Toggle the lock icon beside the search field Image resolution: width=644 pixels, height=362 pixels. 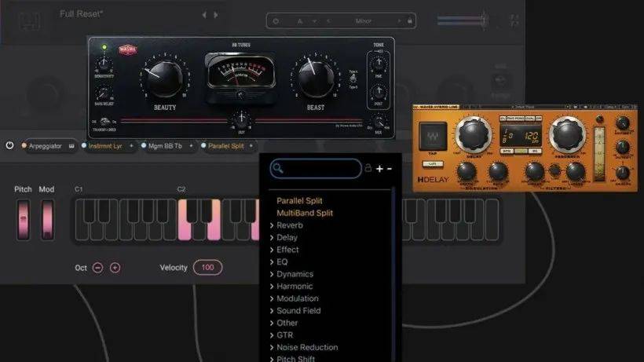click(x=368, y=168)
